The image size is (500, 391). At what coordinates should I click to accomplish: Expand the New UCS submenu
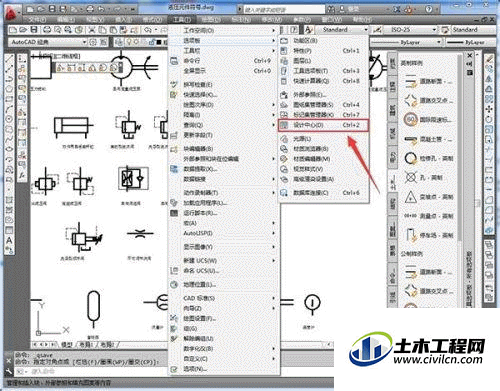click(x=223, y=260)
